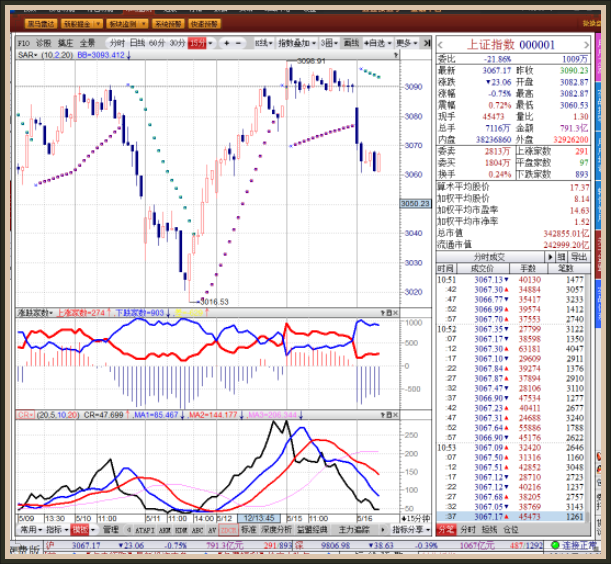Viewport: 611px width, 564px height.
Task: Select the 60分 minute period
Action: click(x=157, y=43)
